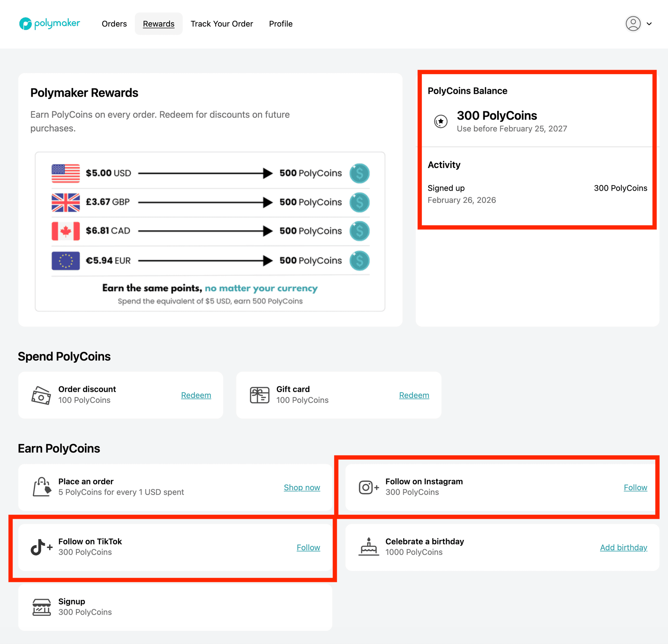Click the gift card icon
Viewport: 668px width, 644px height.
[260, 395]
